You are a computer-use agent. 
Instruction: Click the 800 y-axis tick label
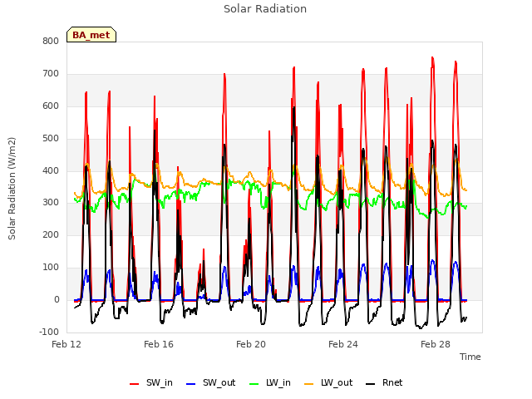51,42
